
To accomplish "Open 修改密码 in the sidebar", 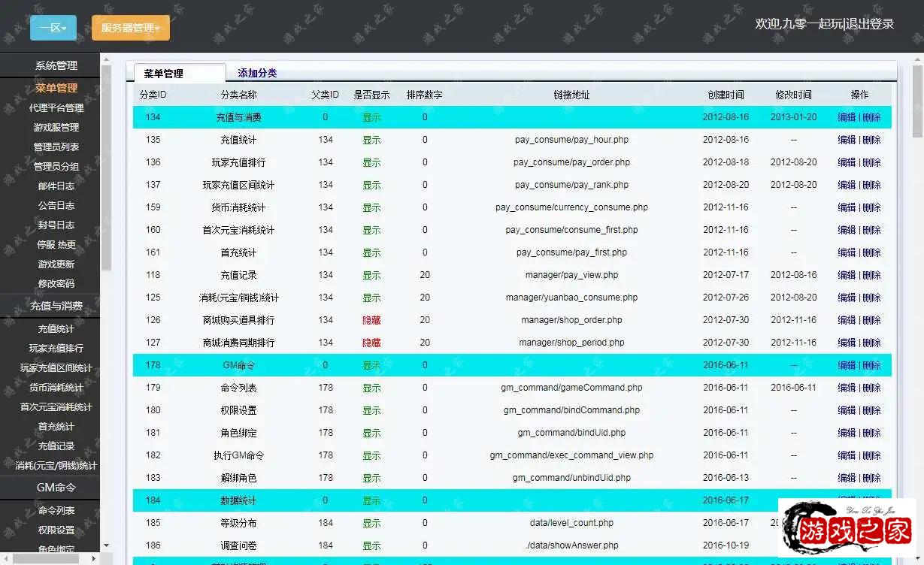I will point(56,283).
